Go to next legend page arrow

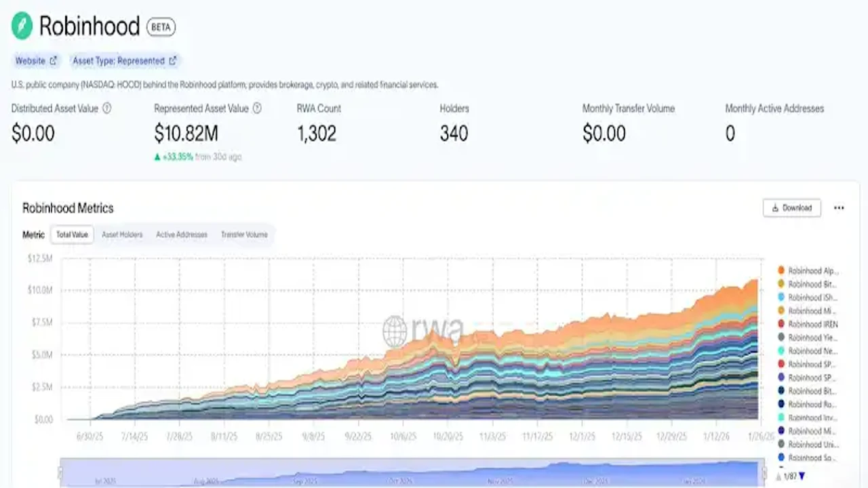(x=803, y=476)
